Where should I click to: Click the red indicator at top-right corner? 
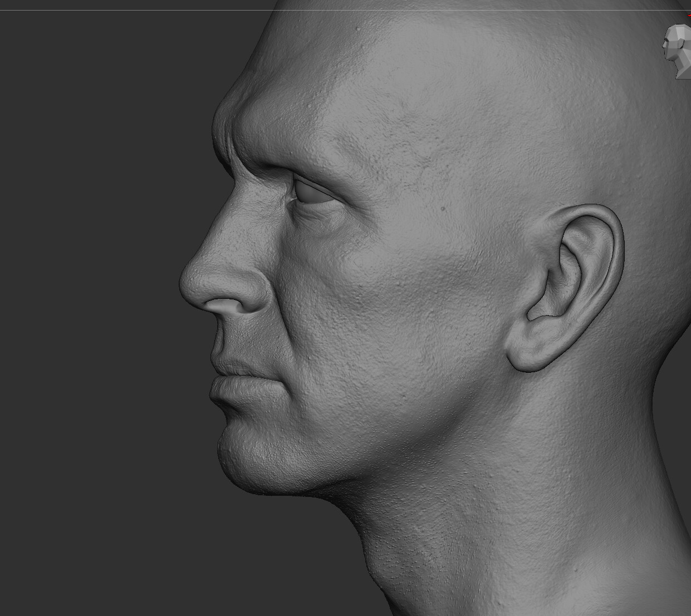[x=689, y=15]
